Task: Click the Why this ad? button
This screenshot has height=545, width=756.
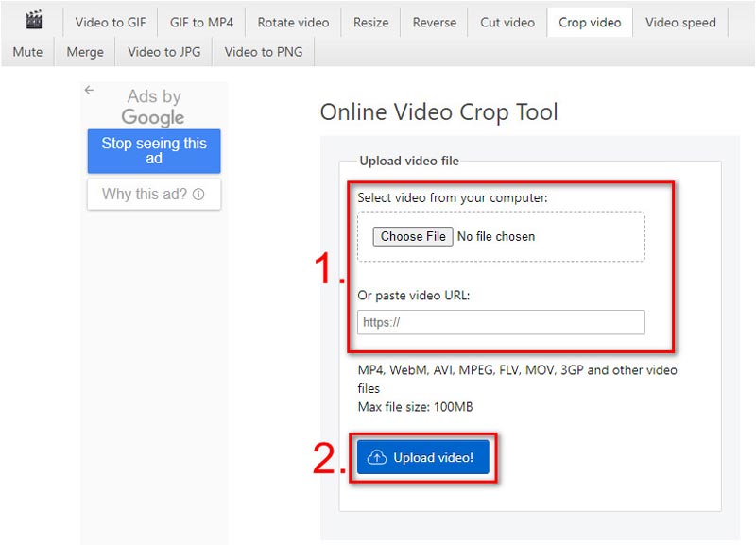Action: coord(154,195)
